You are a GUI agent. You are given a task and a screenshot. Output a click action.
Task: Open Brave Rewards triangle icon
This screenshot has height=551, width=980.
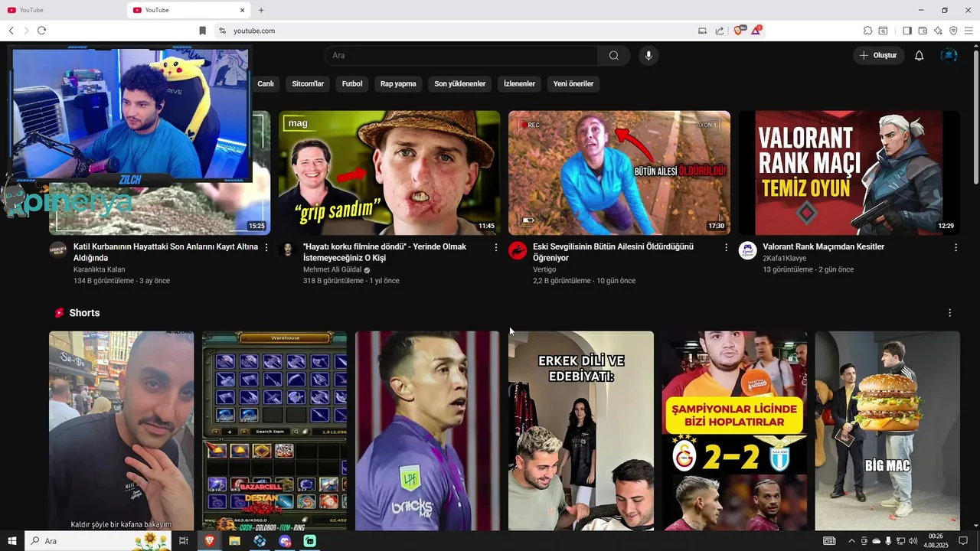(756, 30)
